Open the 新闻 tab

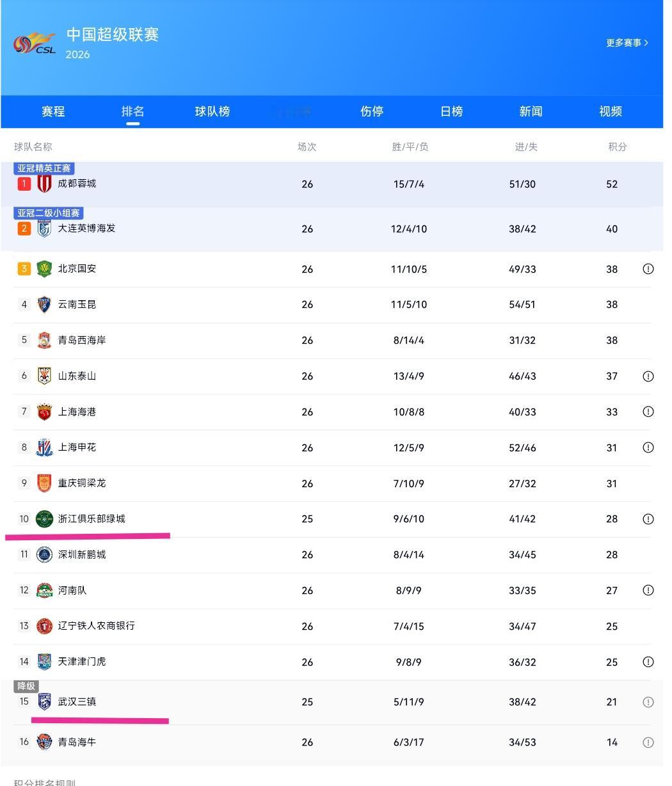531,111
